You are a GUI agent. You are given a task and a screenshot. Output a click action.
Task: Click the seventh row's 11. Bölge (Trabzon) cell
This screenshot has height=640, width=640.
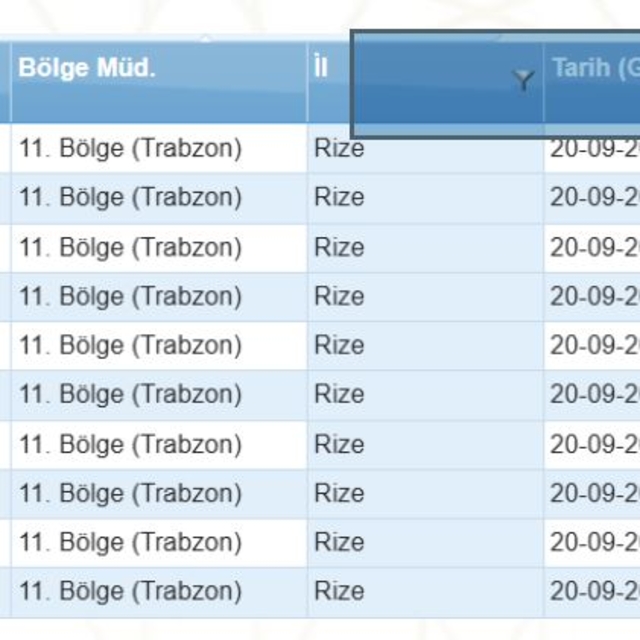point(130,444)
